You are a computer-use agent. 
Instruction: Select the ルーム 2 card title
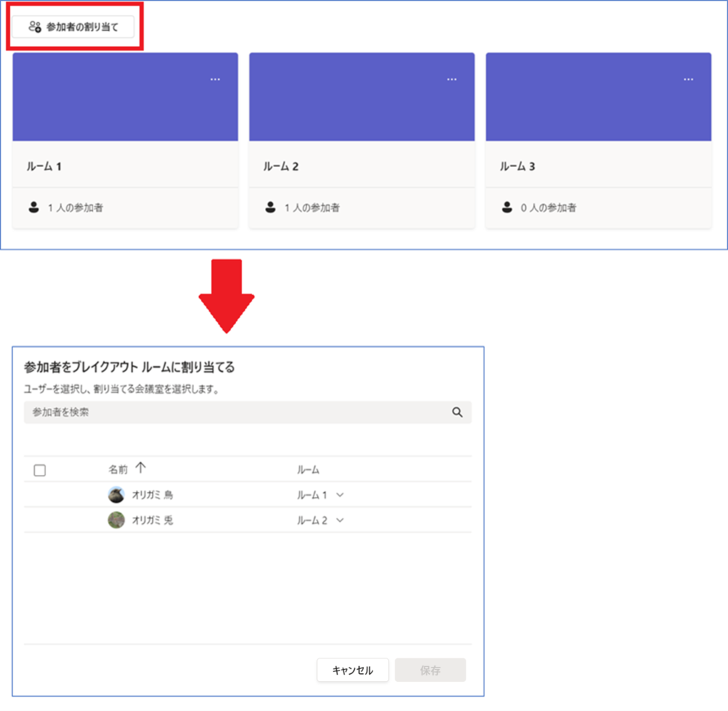(x=281, y=166)
